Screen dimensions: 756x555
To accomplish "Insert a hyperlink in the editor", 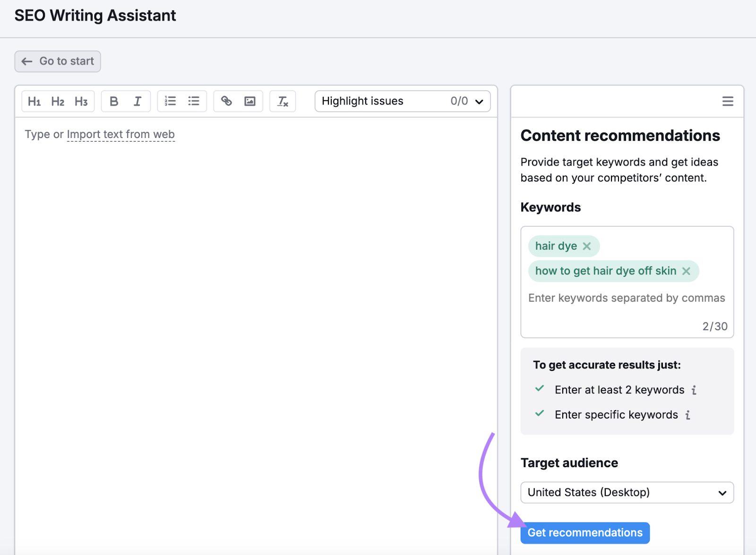I will pos(226,101).
